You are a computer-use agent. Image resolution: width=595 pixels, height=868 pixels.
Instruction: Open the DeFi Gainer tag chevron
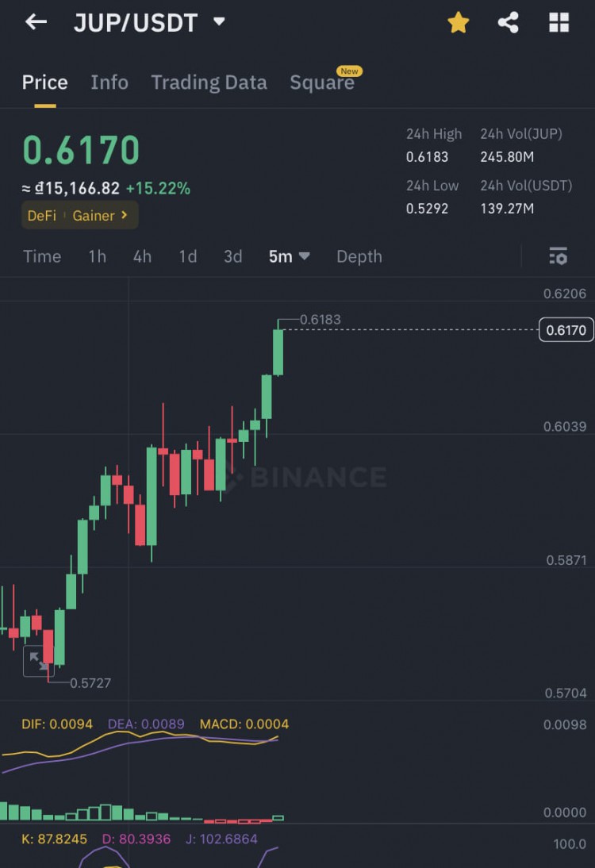(125, 215)
